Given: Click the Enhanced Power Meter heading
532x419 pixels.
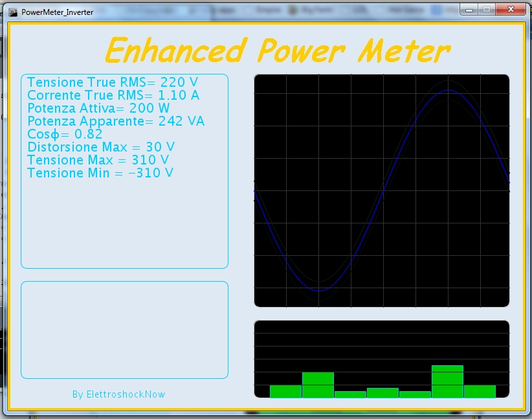Looking at the screenshot, I should pyautogui.click(x=278, y=51).
